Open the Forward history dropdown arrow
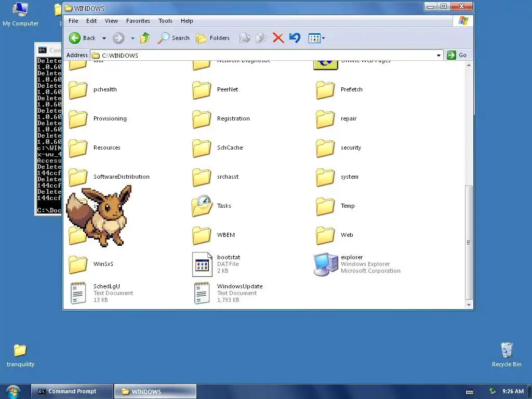Image resolution: width=532 pixels, height=399 pixels. pos(132,38)
